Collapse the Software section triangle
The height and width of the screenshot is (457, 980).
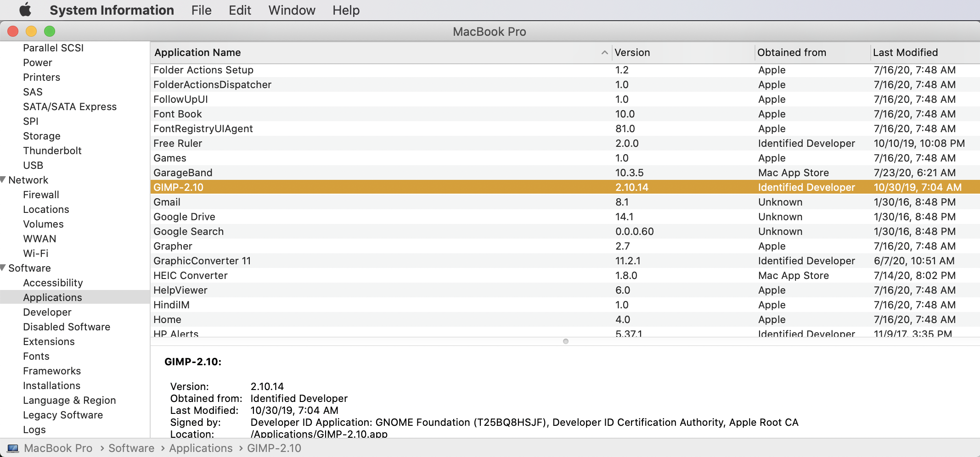click(x=3, y=268)
